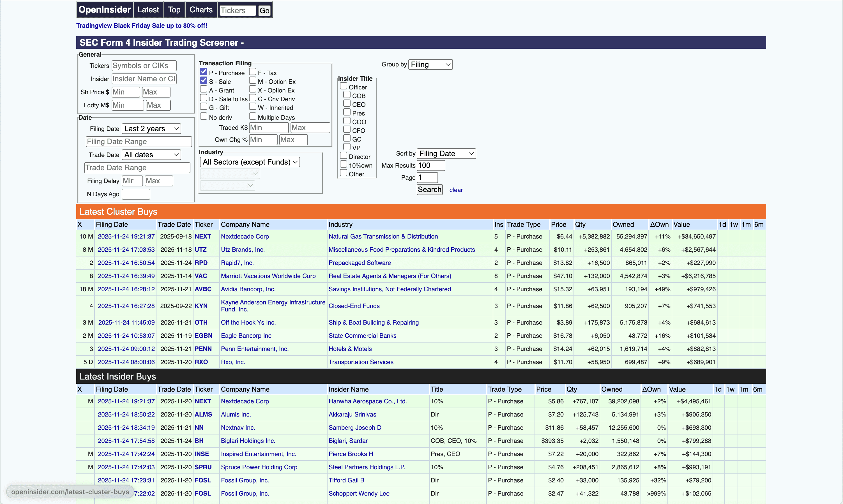Click the clear link

(456, 190)
